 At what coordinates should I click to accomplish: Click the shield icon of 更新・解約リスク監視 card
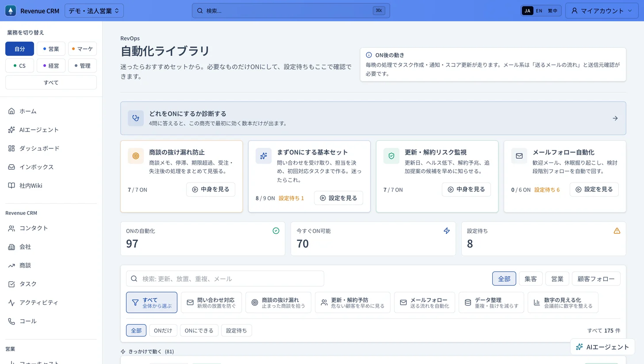click(391, 156)
